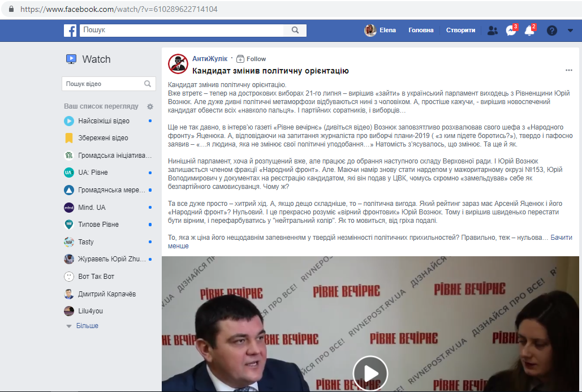Click the lock icon in address bar

[11, 9]
